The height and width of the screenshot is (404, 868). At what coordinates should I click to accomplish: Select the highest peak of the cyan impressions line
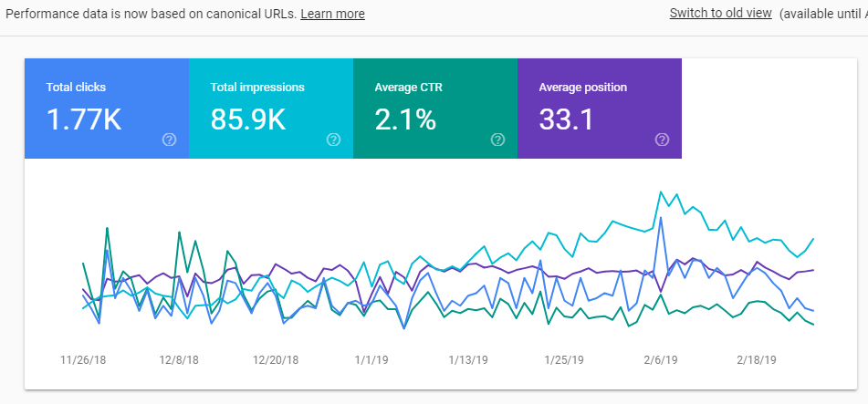(x=660, y=192)
